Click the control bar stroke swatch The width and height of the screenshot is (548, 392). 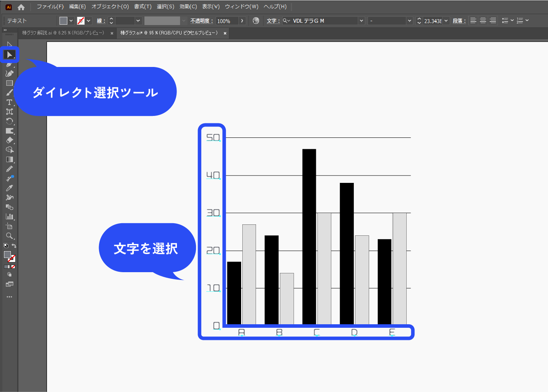(x=81, y=21)
